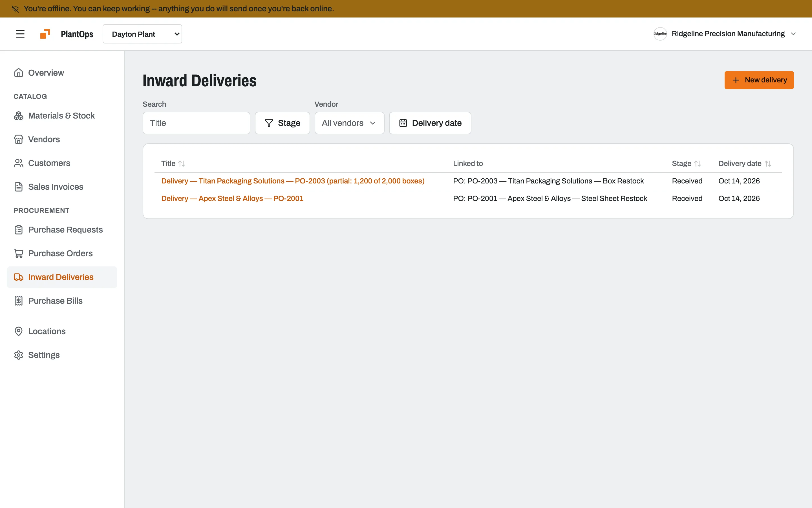
Task: Open Vendors page from sidebar
Action: 62,139
